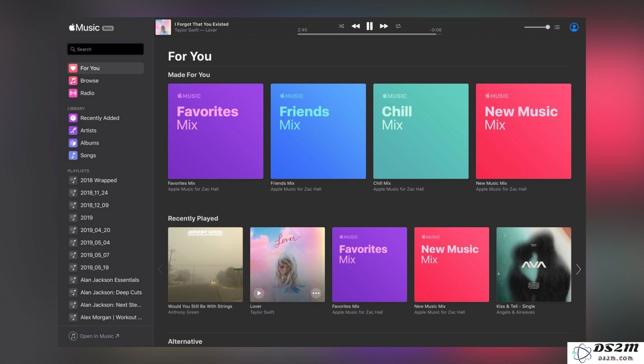
Task: Seek in the playback progress bar
Action: click(x=369, y=34)
